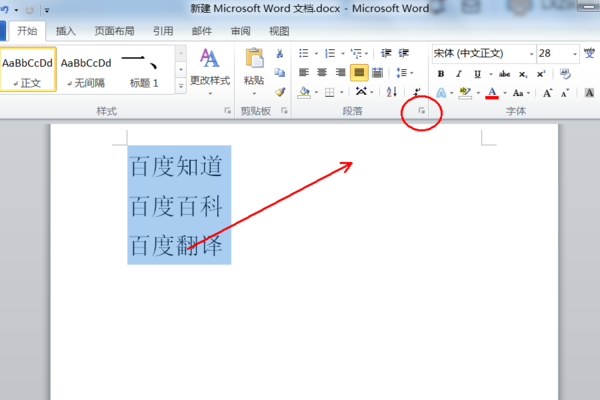Expand the styles gallery more arrow

pyautogui.click(x=181, y=86)
